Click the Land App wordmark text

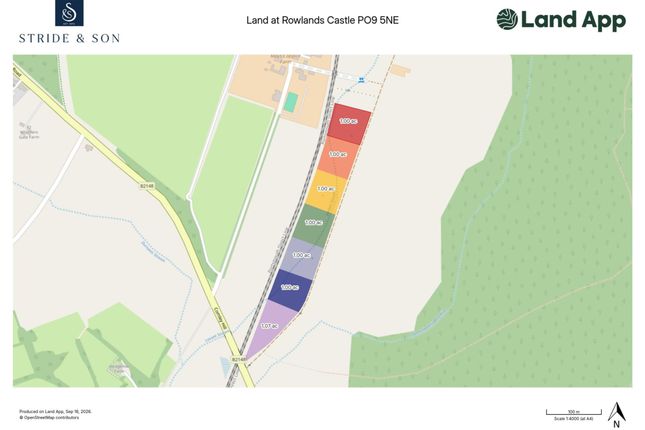click(573, 20)
